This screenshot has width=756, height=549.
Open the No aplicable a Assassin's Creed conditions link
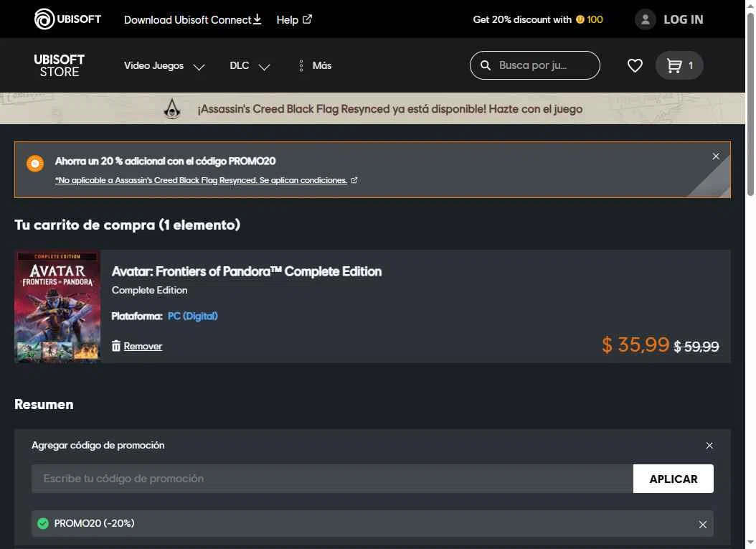click(206, 180)
